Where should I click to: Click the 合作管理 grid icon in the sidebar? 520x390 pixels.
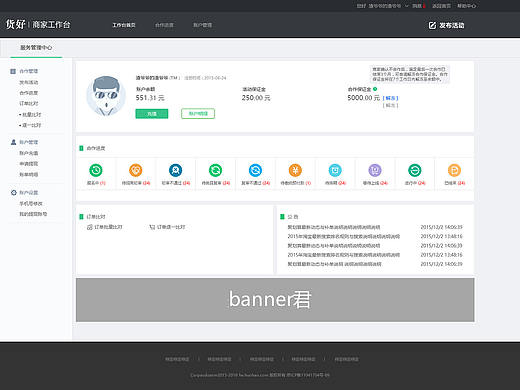click(13, 71)
